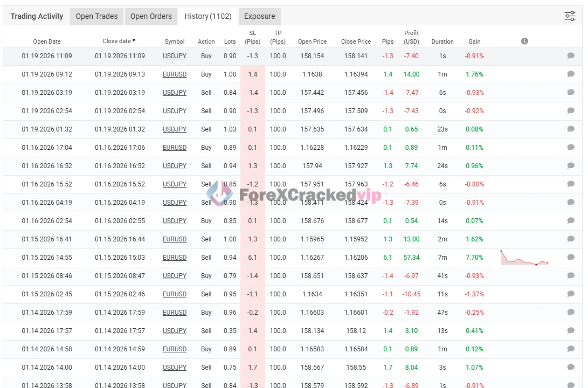Open comment icon for 01.19.2026 09:12 EURUSD trade

[571, 74]
